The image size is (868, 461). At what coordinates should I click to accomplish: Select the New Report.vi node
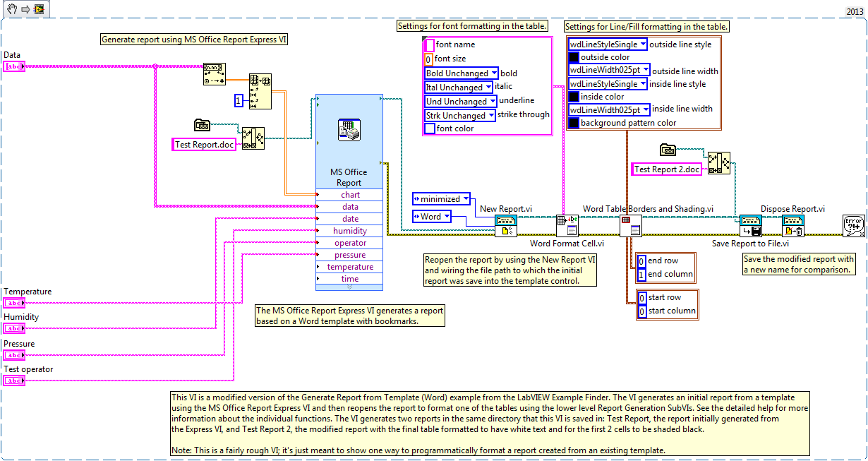pos(506,226)
